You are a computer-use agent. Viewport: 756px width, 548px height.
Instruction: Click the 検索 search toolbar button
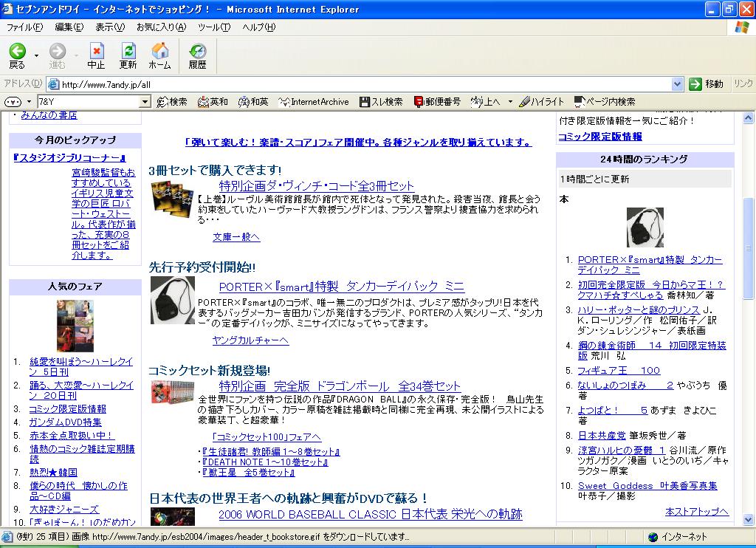point(172,102)
